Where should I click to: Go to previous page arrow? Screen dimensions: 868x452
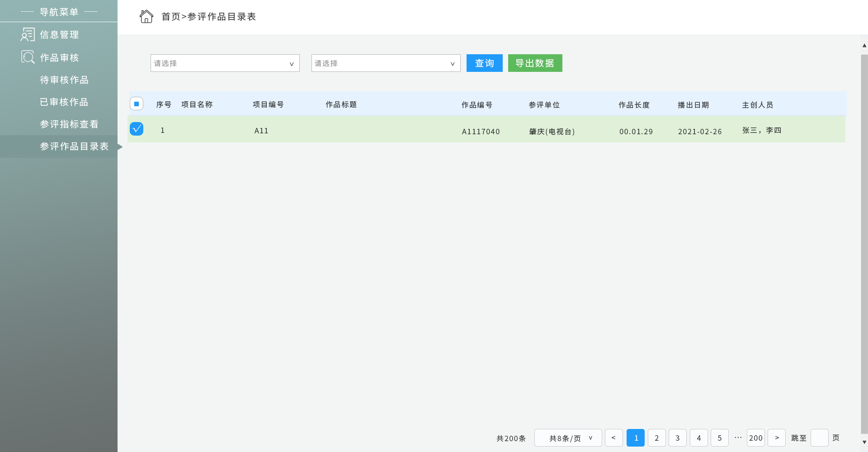tap(613, 438)
